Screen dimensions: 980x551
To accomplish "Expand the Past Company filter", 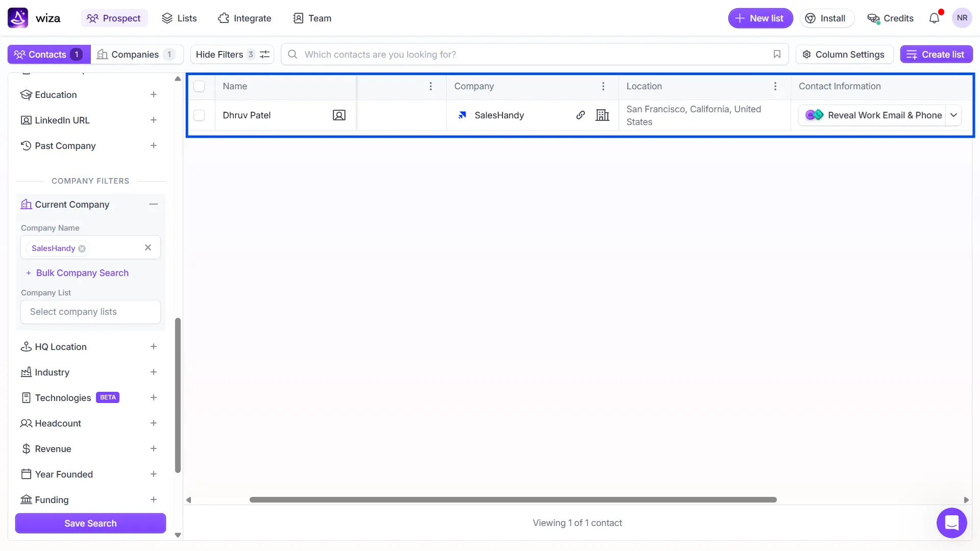I will [x=154, y=145].
